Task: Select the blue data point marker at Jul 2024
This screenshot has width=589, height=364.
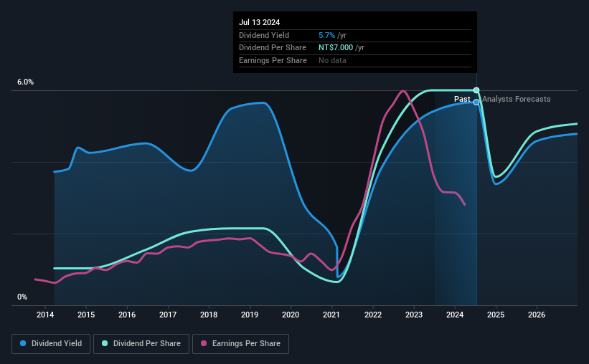Action: pyautogui.click(x=476, y=102)
